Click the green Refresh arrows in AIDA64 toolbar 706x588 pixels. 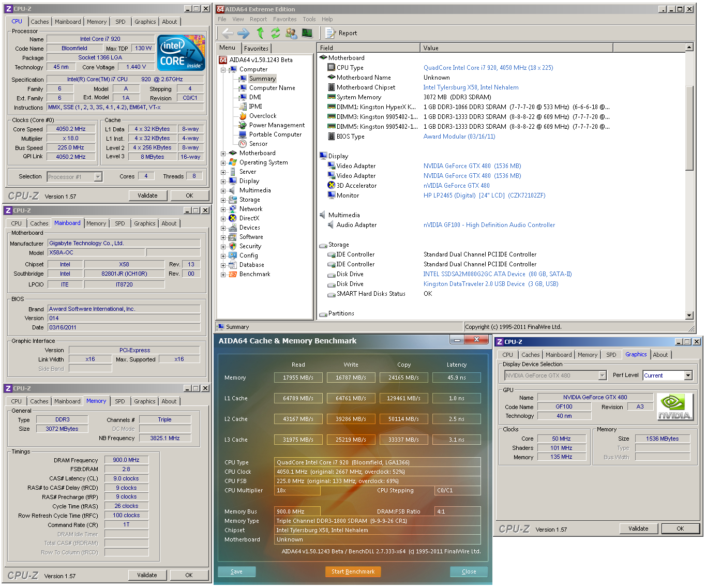click(276, 33)
